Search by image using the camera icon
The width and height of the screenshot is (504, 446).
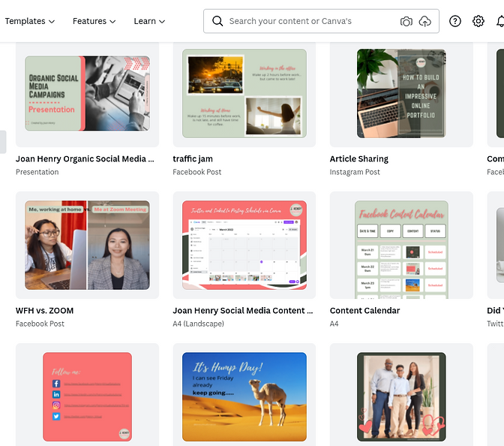click(x=406, y=22)
